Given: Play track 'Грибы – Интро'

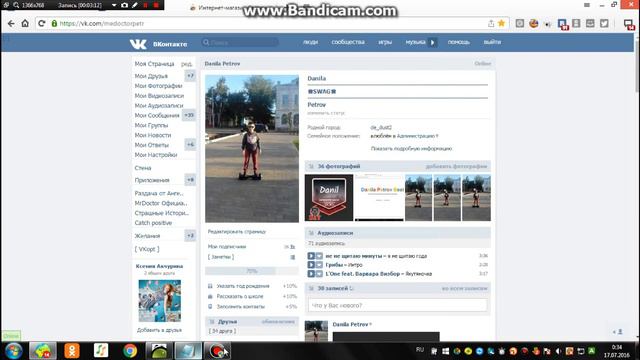Looking at the screenshot, I should tap(311, 265).
